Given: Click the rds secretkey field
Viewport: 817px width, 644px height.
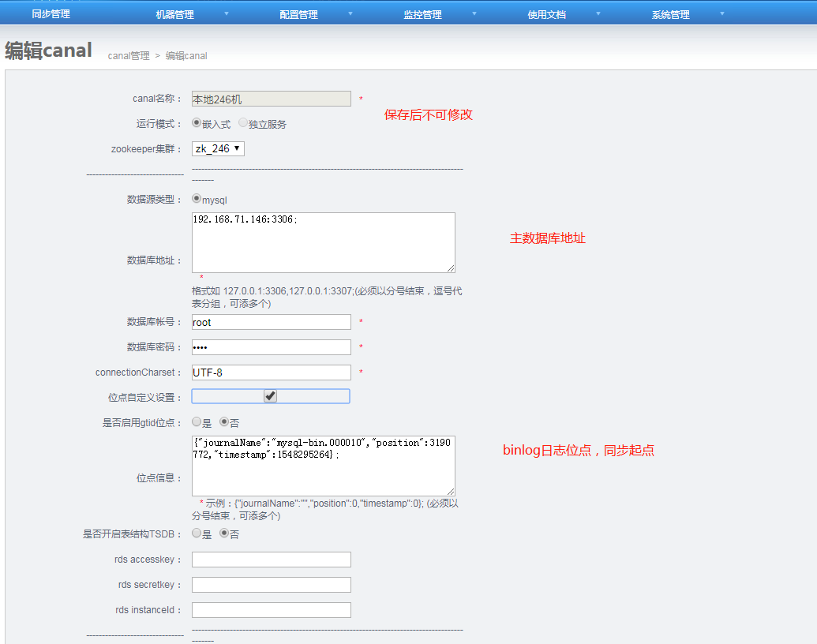Looking at the screenshot, I should pyautogui.click(x=271, y=585).
